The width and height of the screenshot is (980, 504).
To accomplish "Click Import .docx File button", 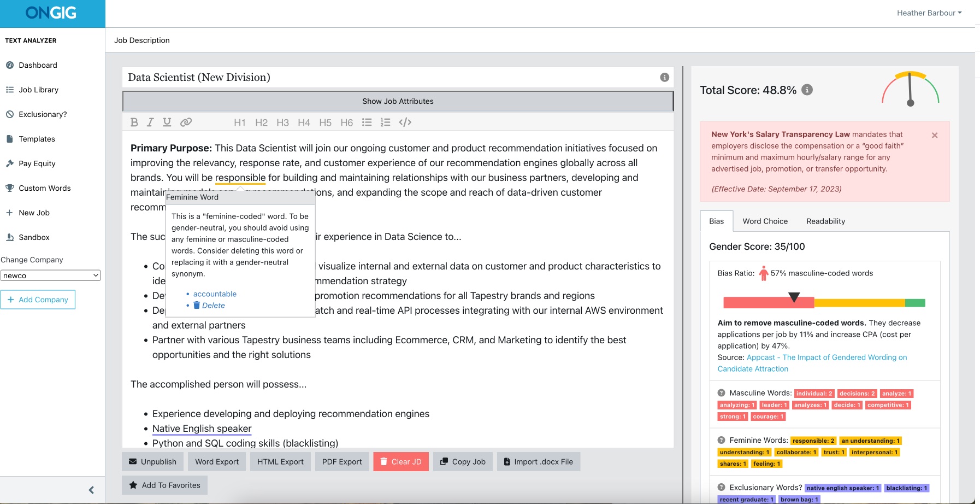I will coord(539,462).
